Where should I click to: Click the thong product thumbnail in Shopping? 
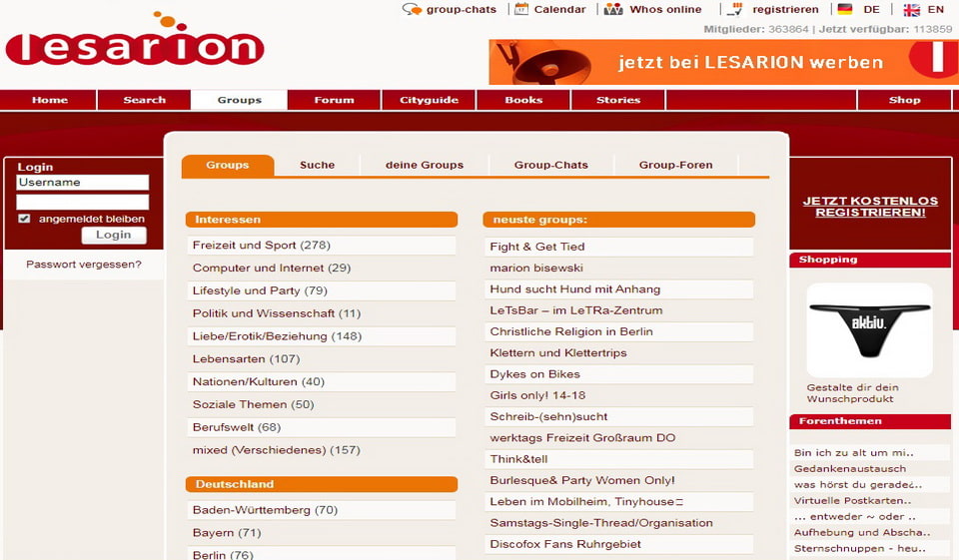[x=869, y=329]
